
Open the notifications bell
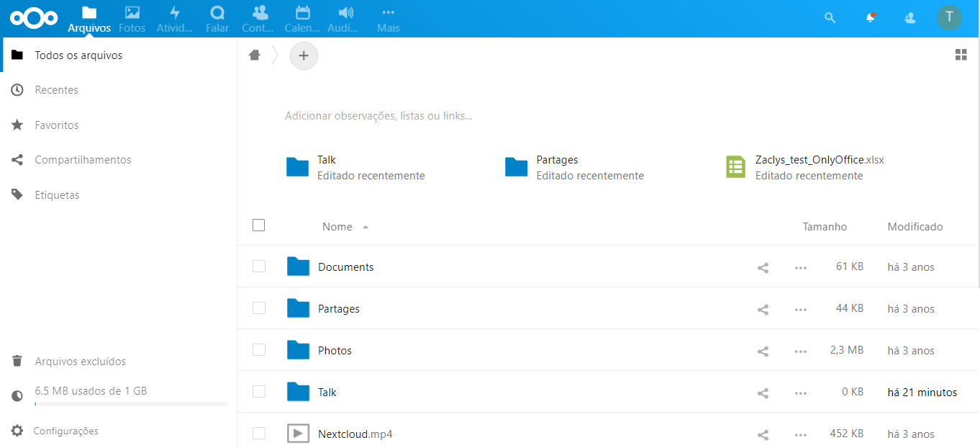[870, 18]
